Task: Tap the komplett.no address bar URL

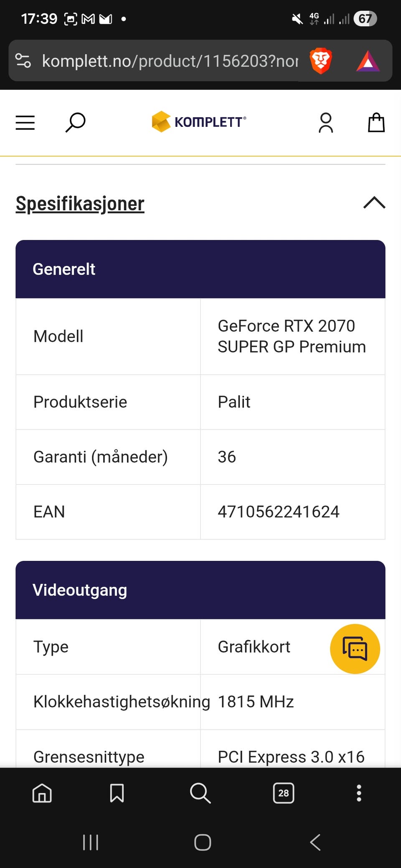Action: (x=170, y=61)
